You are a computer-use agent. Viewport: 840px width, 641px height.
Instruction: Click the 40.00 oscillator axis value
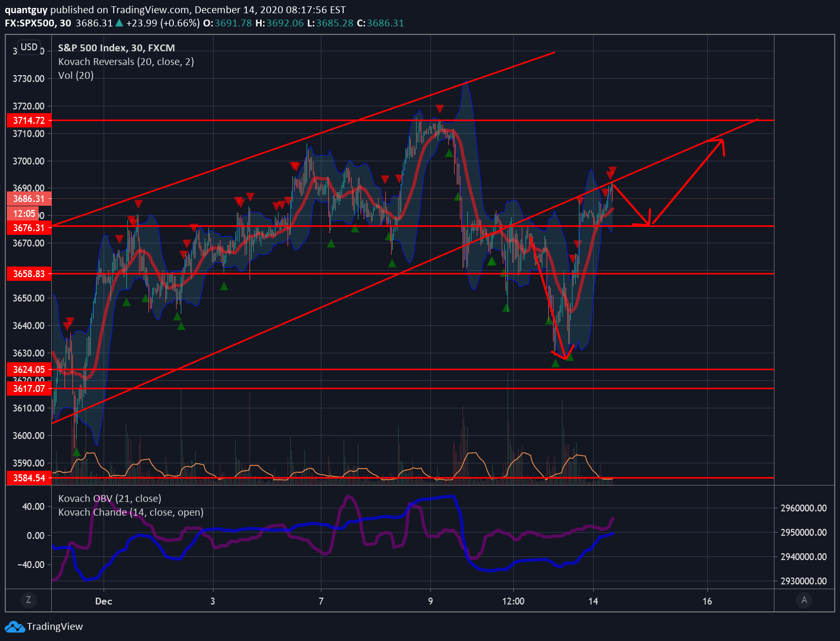point(33,507)
